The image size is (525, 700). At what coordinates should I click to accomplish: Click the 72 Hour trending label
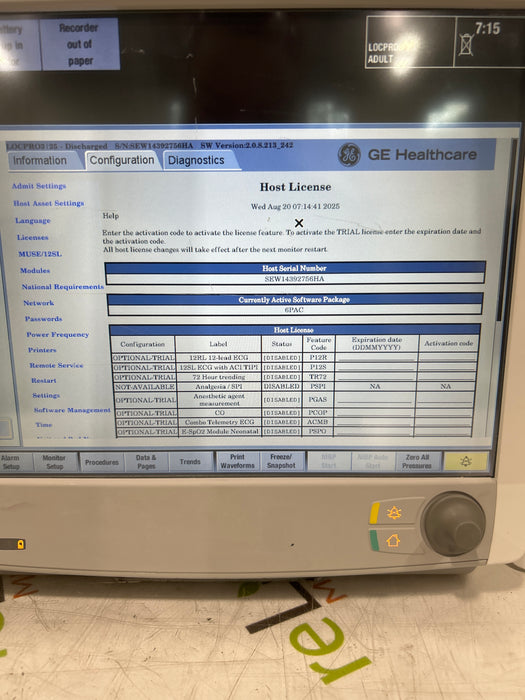[x=219, y=377]
